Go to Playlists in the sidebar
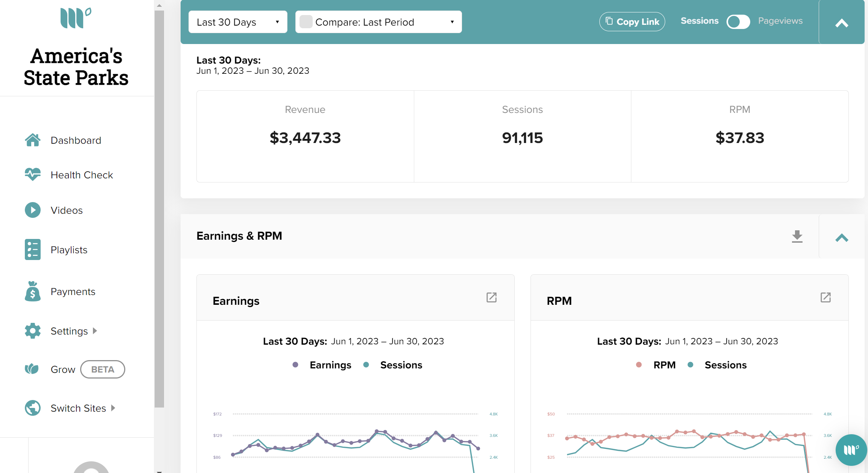Screen dimensions: 868x473 pos(69,250)
